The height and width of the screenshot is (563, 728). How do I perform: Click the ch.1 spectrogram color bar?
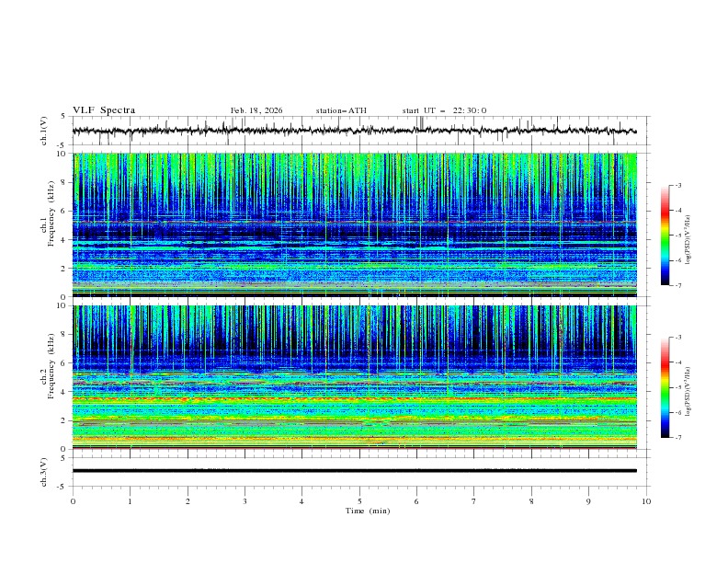[x=665, y=236]
